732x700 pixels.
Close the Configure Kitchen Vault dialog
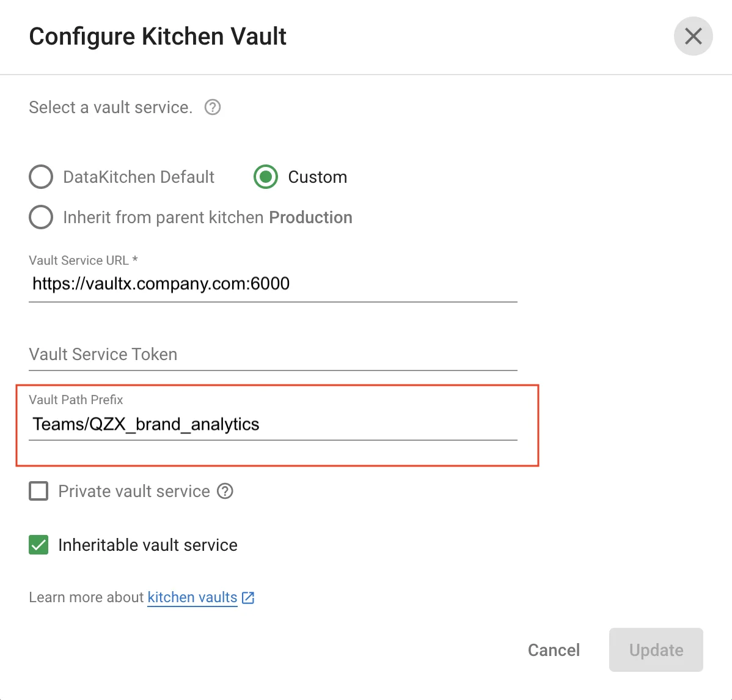[x=693, y=37]
